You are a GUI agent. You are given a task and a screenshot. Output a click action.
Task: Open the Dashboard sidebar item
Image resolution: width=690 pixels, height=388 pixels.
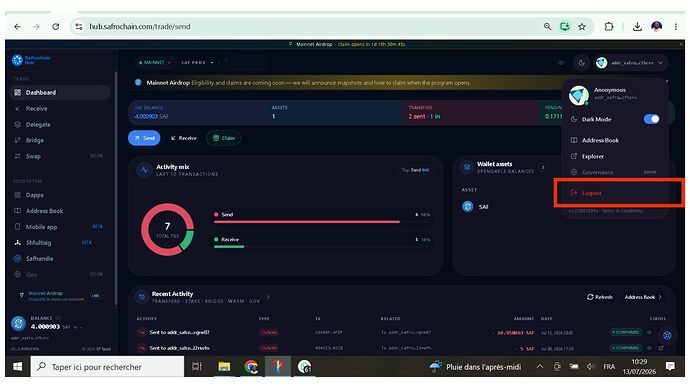[x=59, y=92]
